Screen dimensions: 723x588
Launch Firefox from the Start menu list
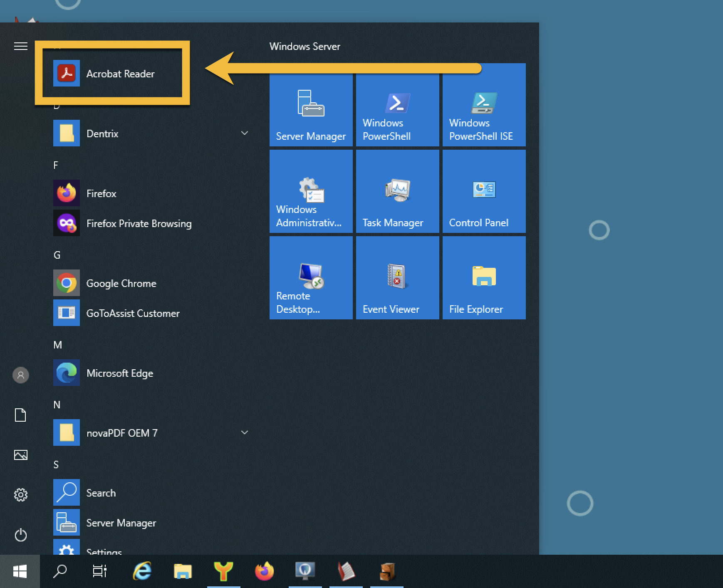(101, 193)
